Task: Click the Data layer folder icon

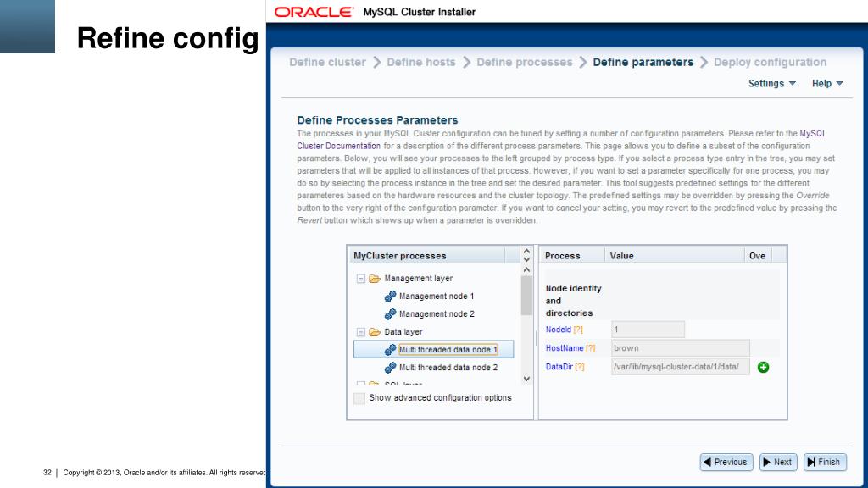Action: pyautogui.click(x=375, y=332)
